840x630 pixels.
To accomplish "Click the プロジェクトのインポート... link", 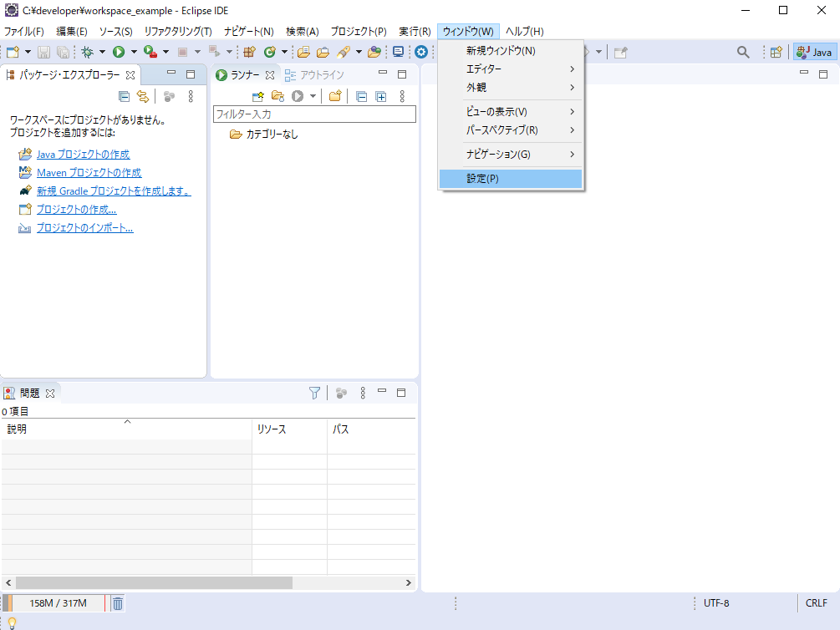I will 84,227.
